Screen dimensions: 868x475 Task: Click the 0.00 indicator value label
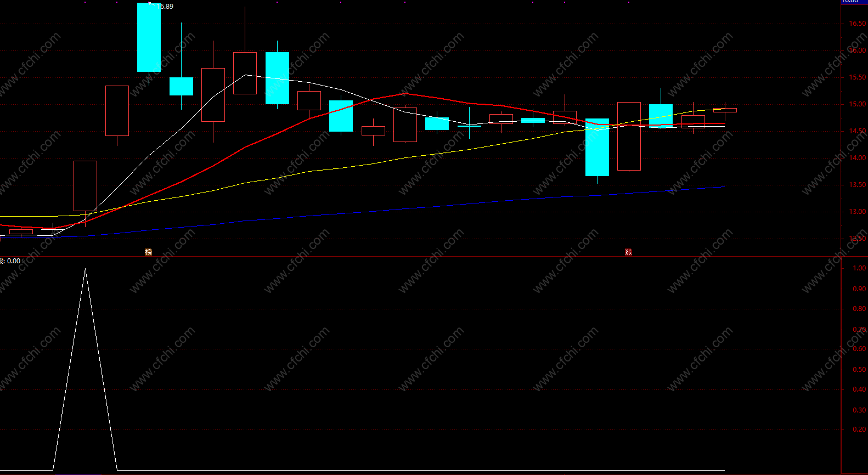(x=14, y=261)
